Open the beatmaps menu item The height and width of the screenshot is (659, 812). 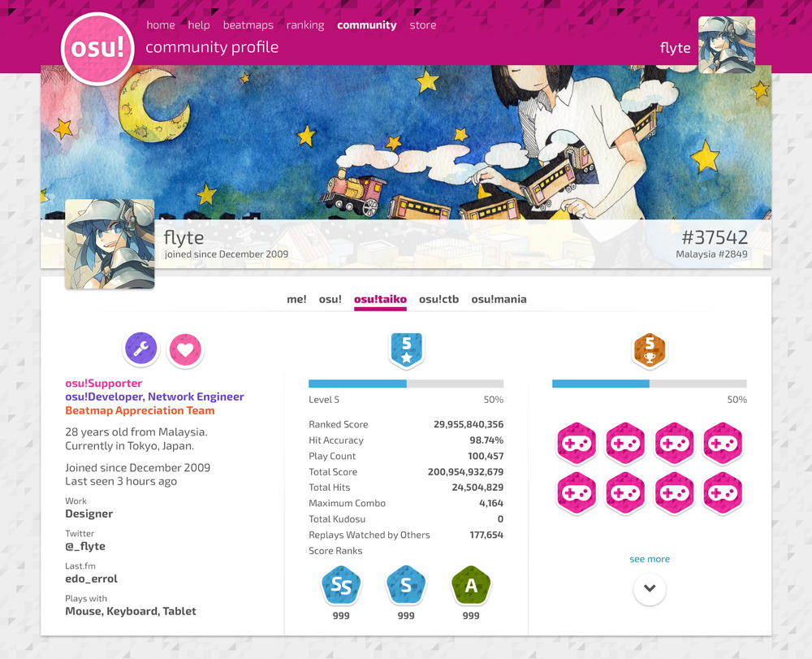click(x=248, y=25)
